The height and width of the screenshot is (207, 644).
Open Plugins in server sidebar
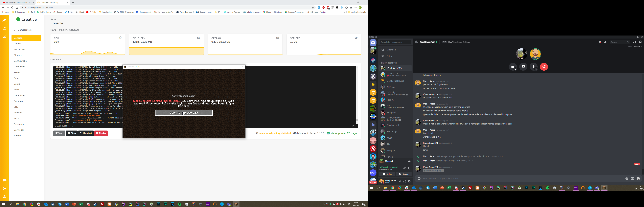point(18,55)
